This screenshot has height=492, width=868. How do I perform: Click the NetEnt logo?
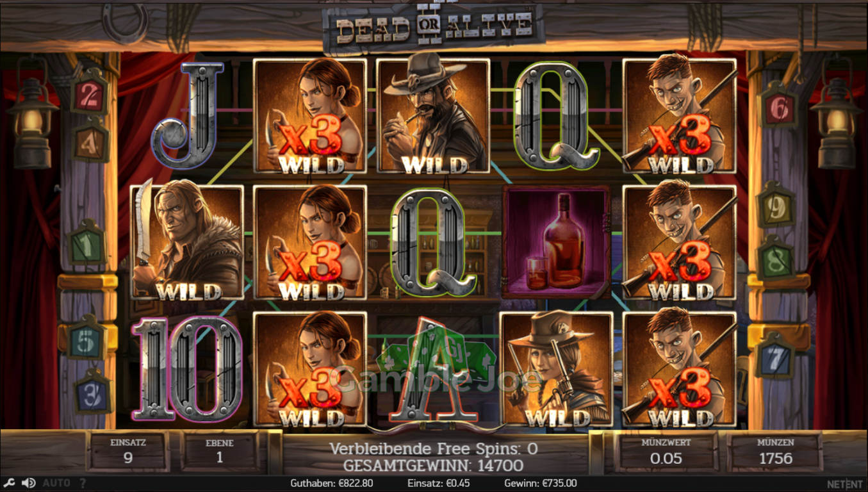(x=845, y=484)
